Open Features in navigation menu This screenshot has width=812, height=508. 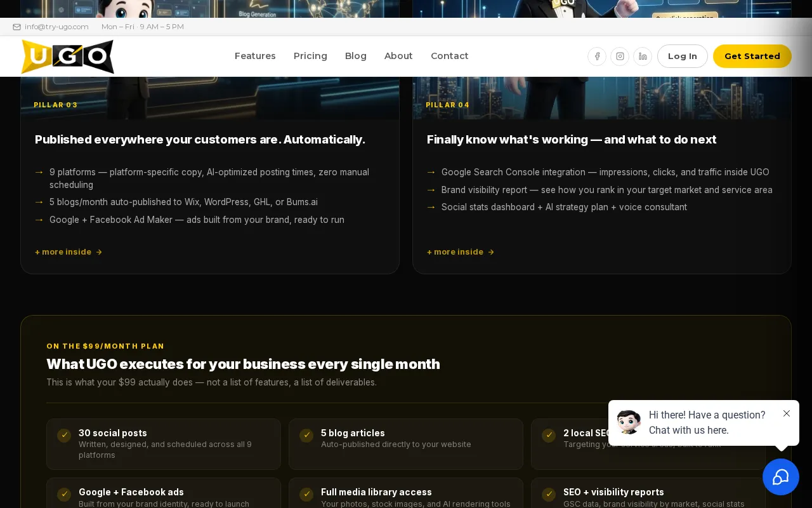(255, 56)
